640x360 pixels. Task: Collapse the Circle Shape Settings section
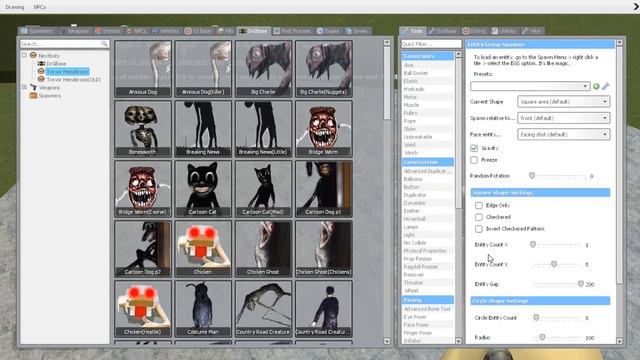click(540, 301)
